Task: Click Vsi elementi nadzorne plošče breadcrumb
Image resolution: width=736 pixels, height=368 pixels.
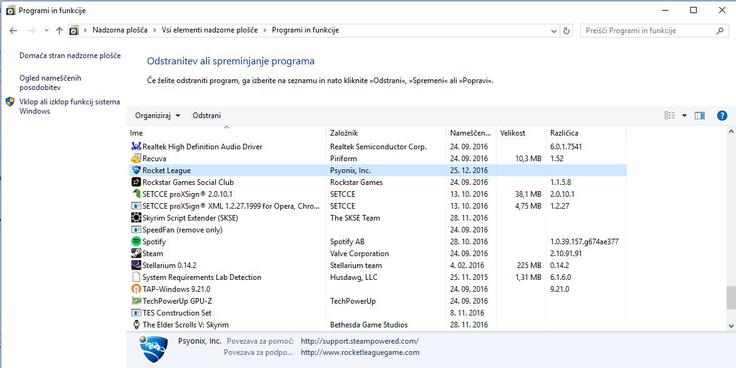Action: 210,30
